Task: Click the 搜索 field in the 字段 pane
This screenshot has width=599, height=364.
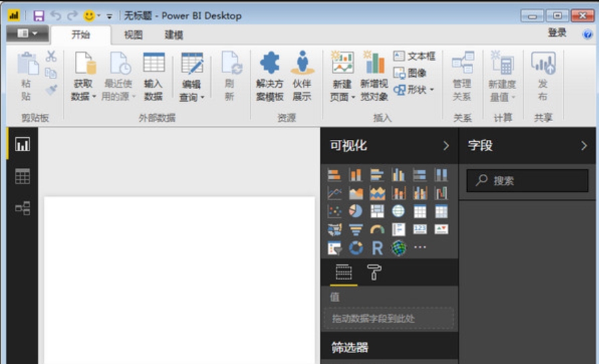Action: click(527, 180)
